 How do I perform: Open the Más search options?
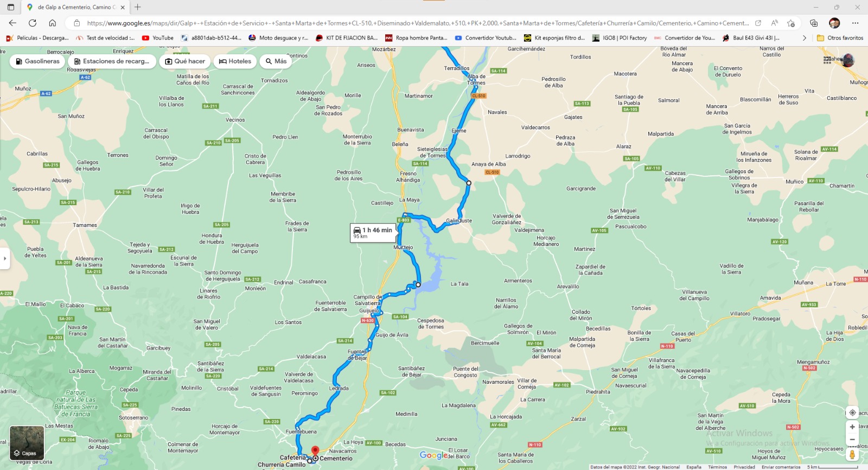[276, 61]
